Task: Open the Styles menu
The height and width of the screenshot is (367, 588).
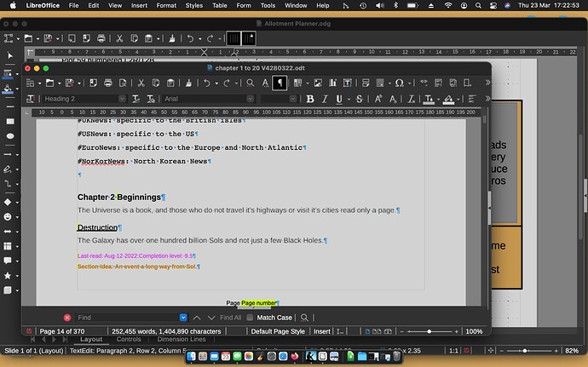Action: (194, 5)
